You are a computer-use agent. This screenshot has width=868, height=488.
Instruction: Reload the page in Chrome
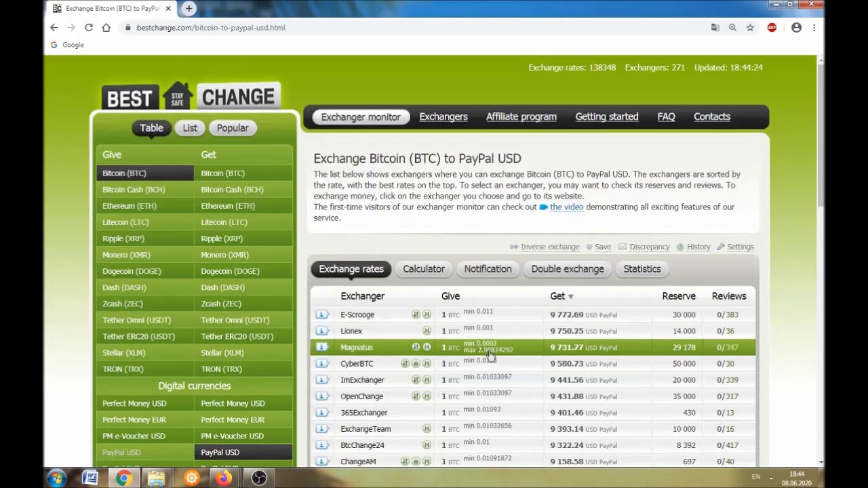(x=89, y=28)
